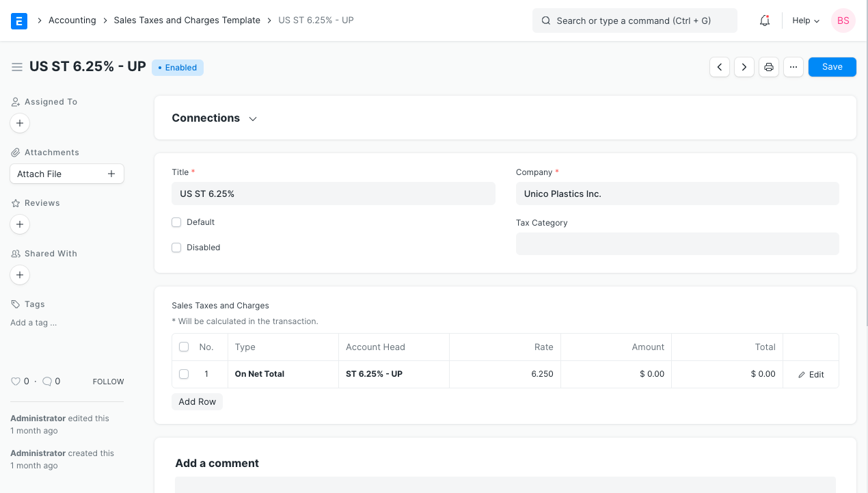The width and height of the screenshot is (868, 493).
Task: Collapse the Connections section
Action: pos(253,119)
